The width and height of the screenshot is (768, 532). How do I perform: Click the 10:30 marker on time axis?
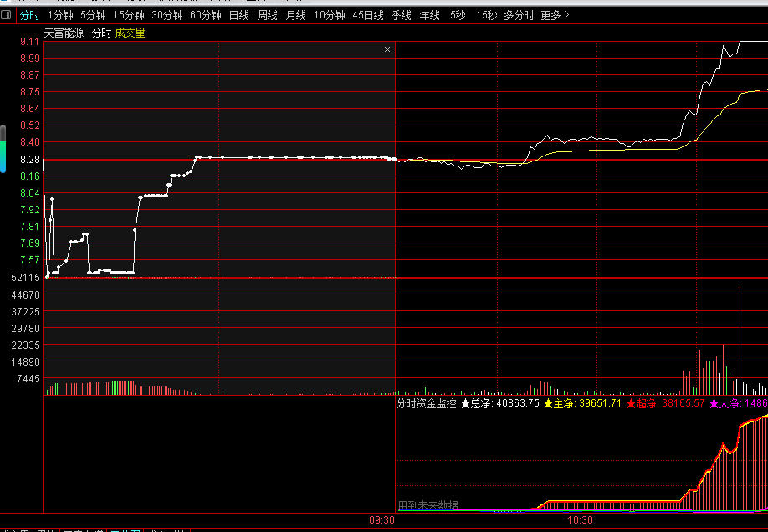[580, 520]
